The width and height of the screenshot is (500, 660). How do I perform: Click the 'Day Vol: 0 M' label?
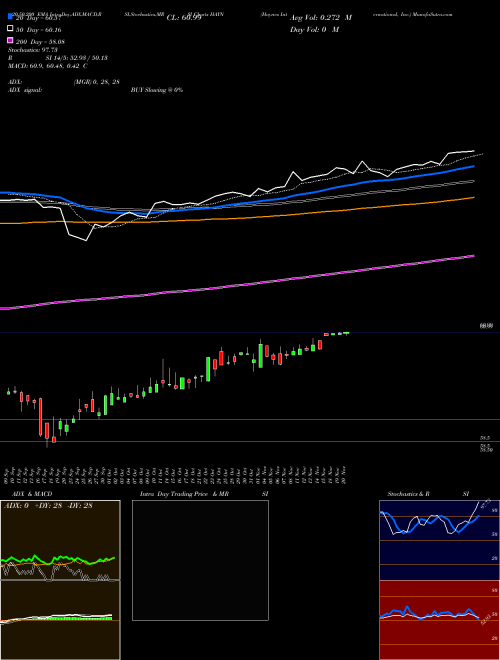click(x=314, y=29)
